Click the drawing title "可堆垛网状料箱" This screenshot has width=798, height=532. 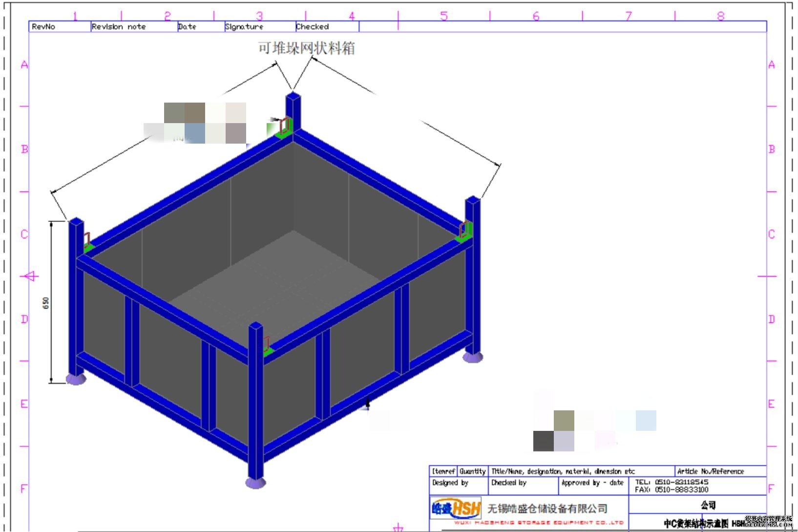(x=307, y=48)
